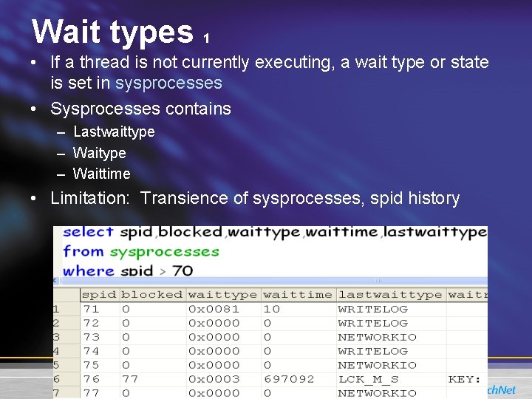This screenshot has width=532, height=399.
Task: Select the cell with spid 72
Action: pyautogui.click(x=100, y=323)
